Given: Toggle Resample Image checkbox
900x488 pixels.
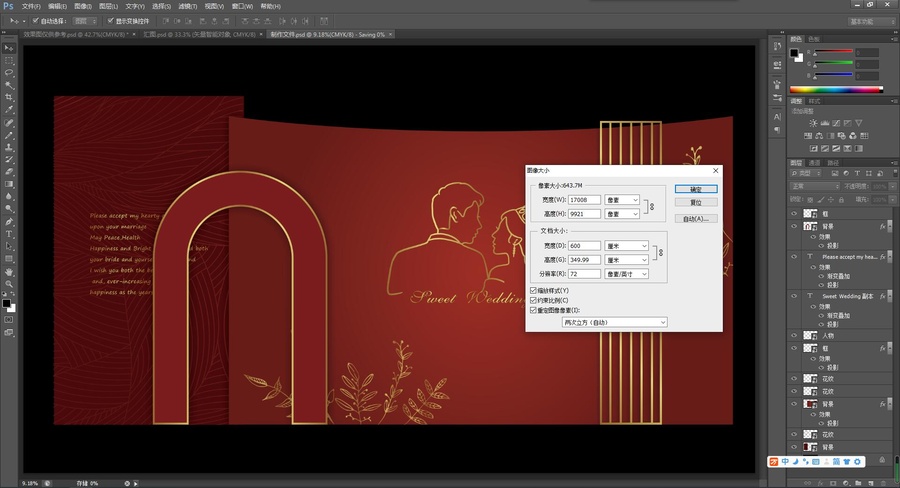Looking at the screenshot, I should [x=533, y=310].
